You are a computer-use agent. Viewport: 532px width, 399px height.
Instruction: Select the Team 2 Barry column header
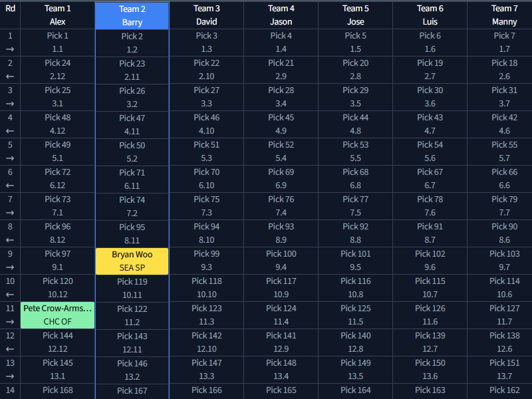coord(132,15)
